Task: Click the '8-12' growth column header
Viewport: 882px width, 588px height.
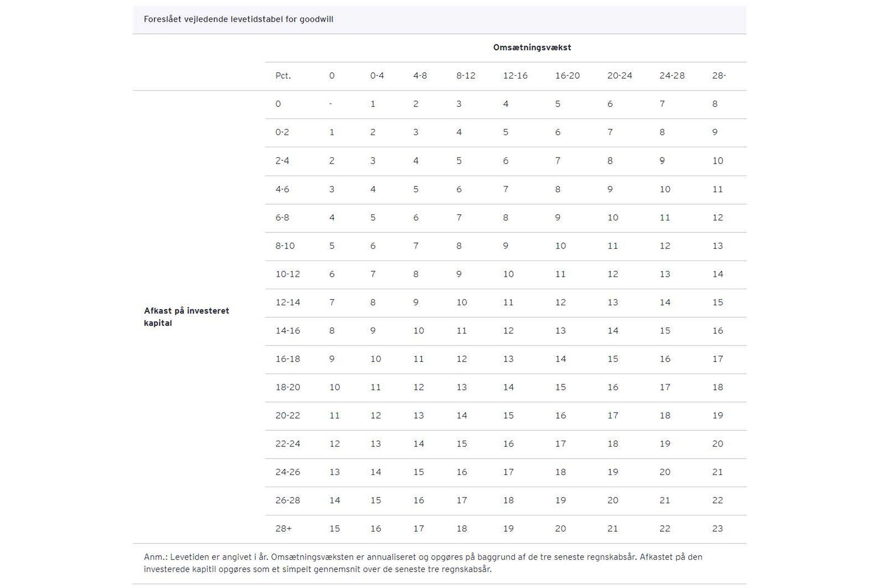Action: click(466, 76)
